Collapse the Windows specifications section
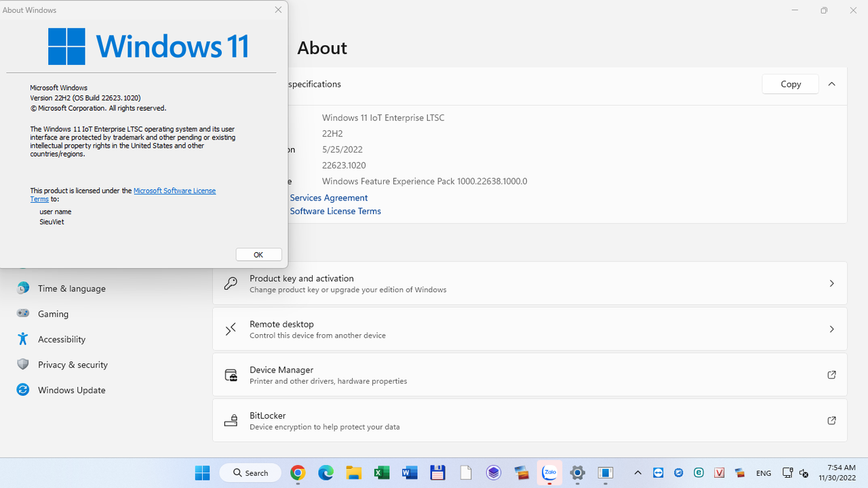The width and height of the screenshot is (868, 488). click(831, 84)
